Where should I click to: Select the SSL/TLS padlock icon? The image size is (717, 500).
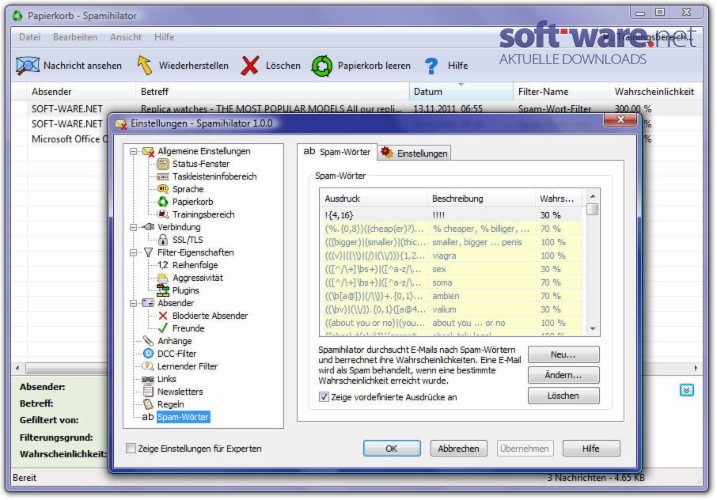pos(163,239)
